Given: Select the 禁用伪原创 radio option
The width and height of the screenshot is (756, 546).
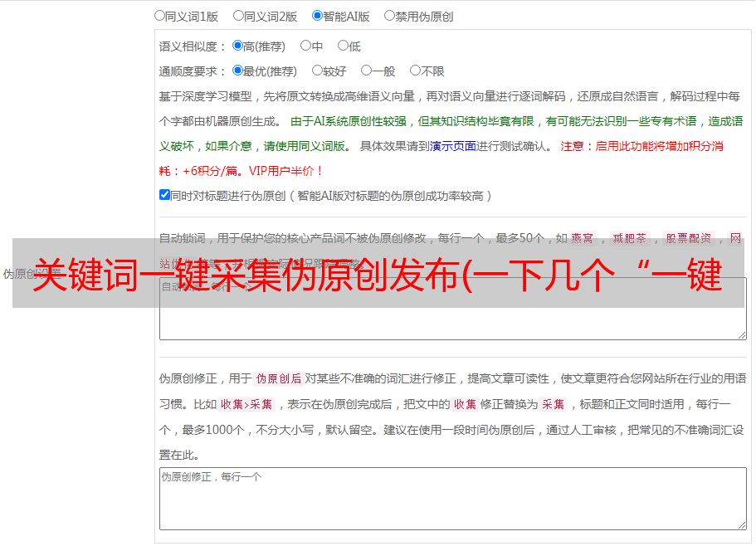Looking at the screenshot, I should [389, 16].
